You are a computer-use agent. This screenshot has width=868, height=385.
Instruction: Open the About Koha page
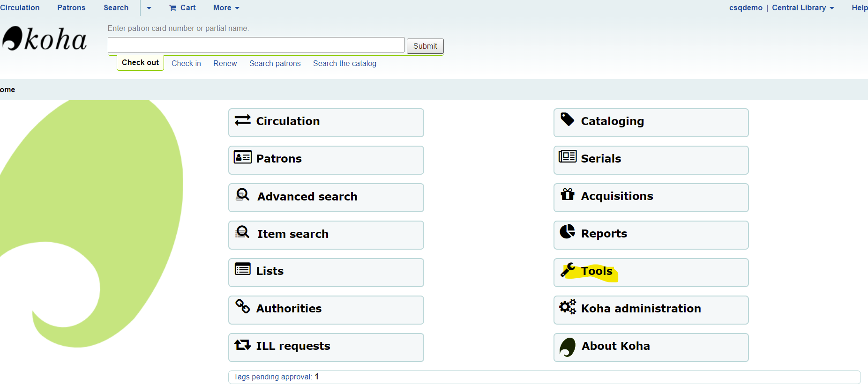tap(651, 348)
